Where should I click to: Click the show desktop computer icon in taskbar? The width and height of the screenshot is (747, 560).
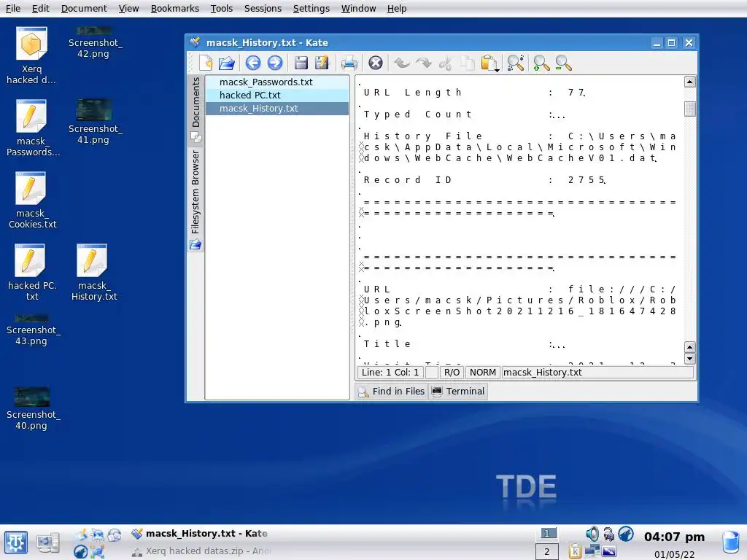pyautogui.click(x=47, y=542)
